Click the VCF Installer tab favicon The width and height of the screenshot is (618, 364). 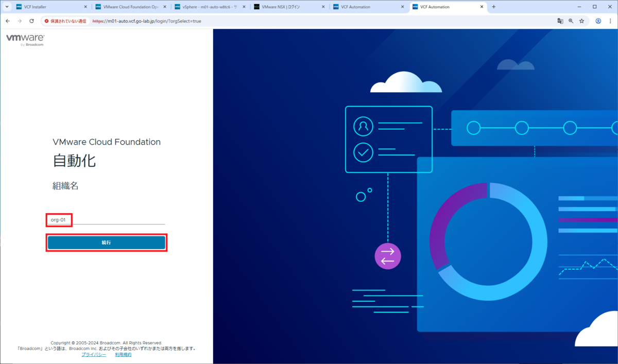pos(19,7)
